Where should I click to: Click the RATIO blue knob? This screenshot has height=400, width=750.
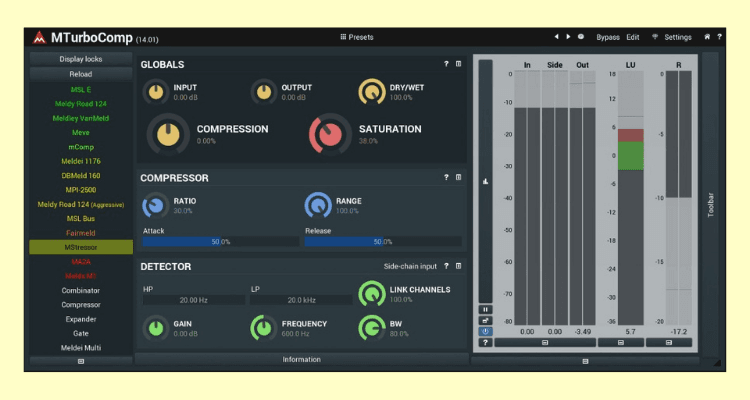[155, 205]
